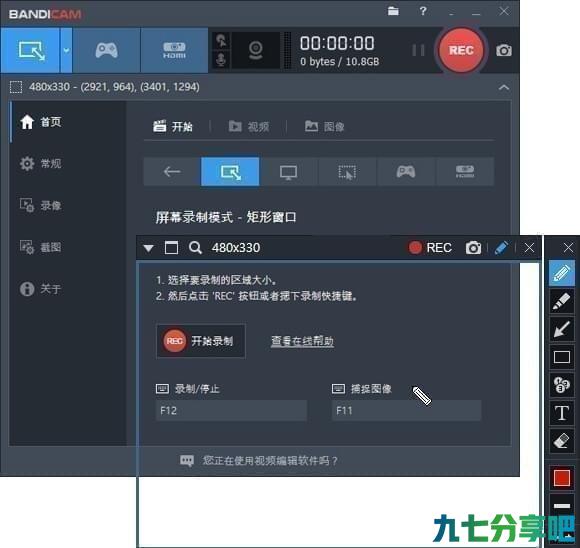This screenshot has width=580, height=548.
Task: Open the 视频 tab
Action: tap(249, 127)
